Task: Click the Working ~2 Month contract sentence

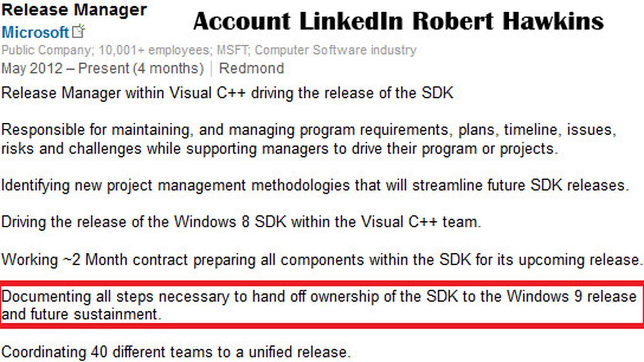Action: click(x=322, y=260)
